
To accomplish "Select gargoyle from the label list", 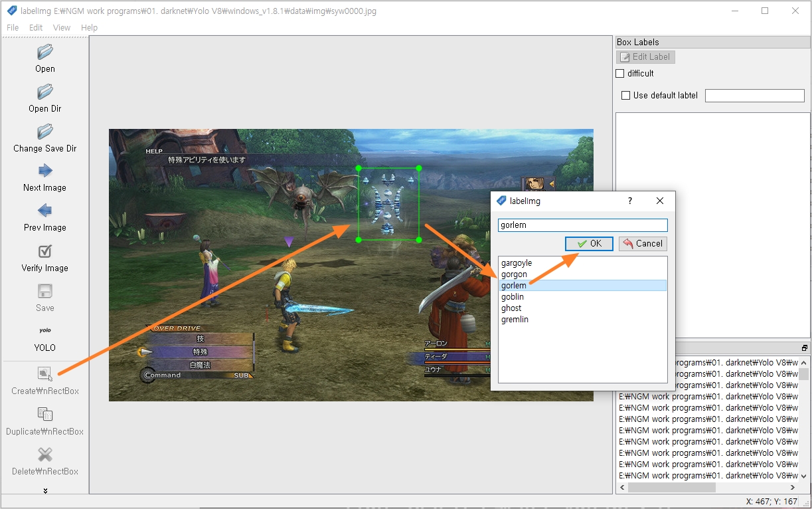I will (x=582, y=263).
